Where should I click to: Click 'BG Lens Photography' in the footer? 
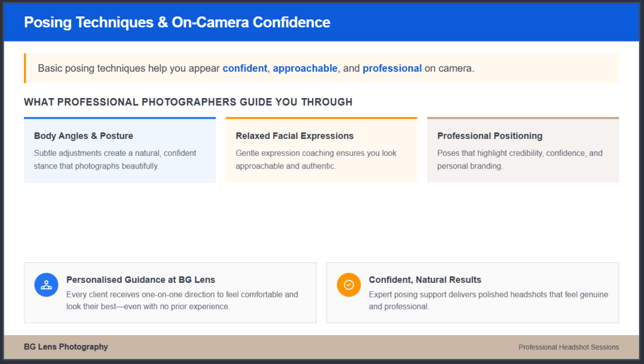tap(66, 347)
